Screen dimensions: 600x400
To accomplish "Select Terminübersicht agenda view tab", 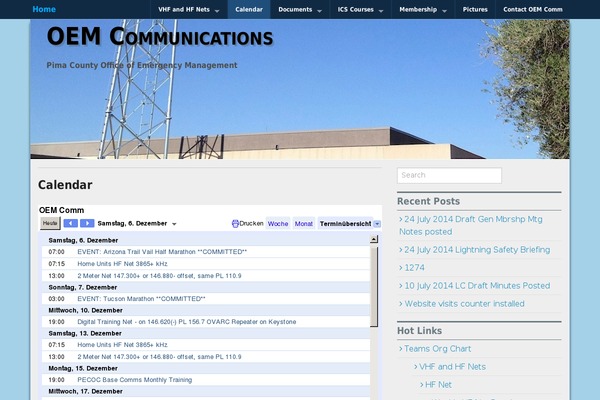I will point(345,224).
